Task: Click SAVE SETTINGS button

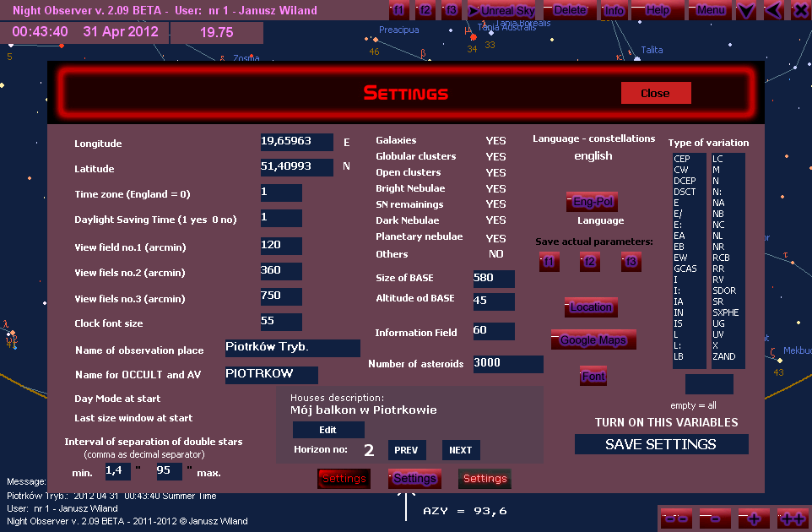Action: (661, 444)
